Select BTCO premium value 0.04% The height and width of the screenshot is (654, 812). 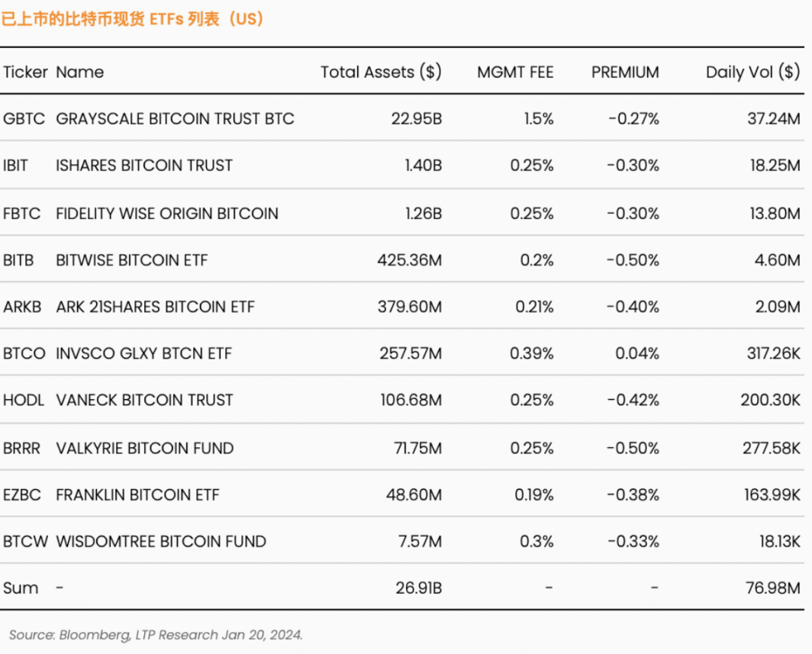tap(637, 353)
